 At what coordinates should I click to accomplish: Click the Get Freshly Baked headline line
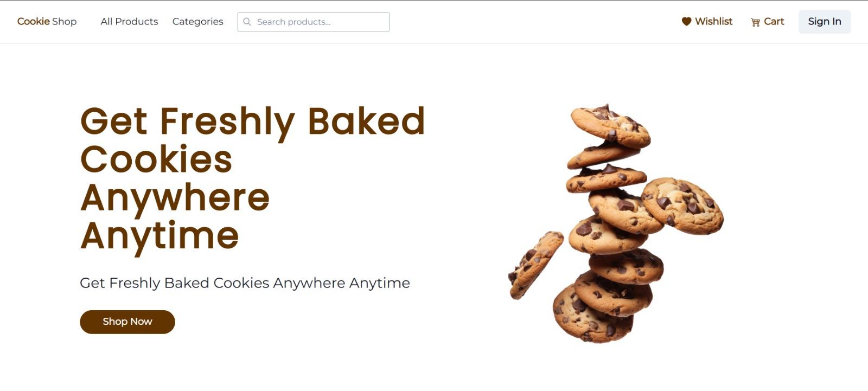click(253, 121)
